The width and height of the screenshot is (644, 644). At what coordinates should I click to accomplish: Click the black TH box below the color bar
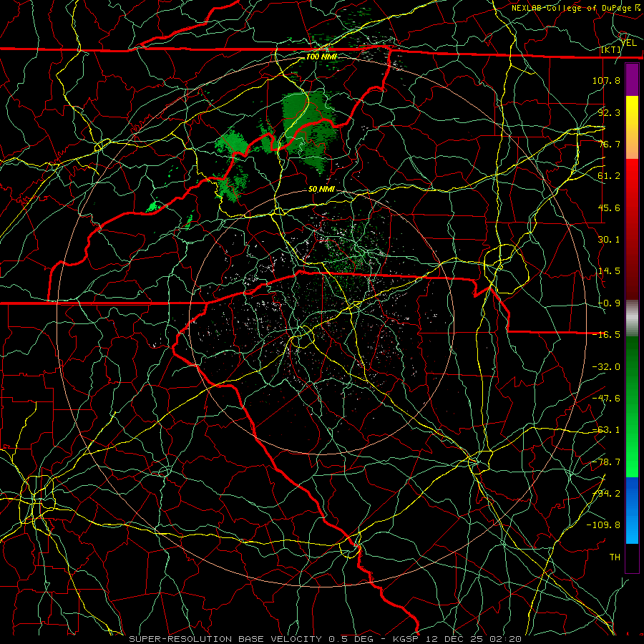point(632,557)
